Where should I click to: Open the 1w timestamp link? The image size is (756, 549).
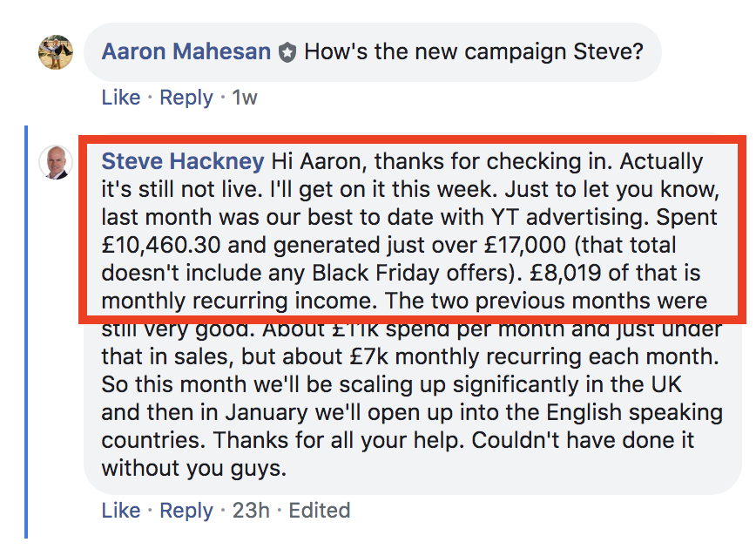click(245, 98)
